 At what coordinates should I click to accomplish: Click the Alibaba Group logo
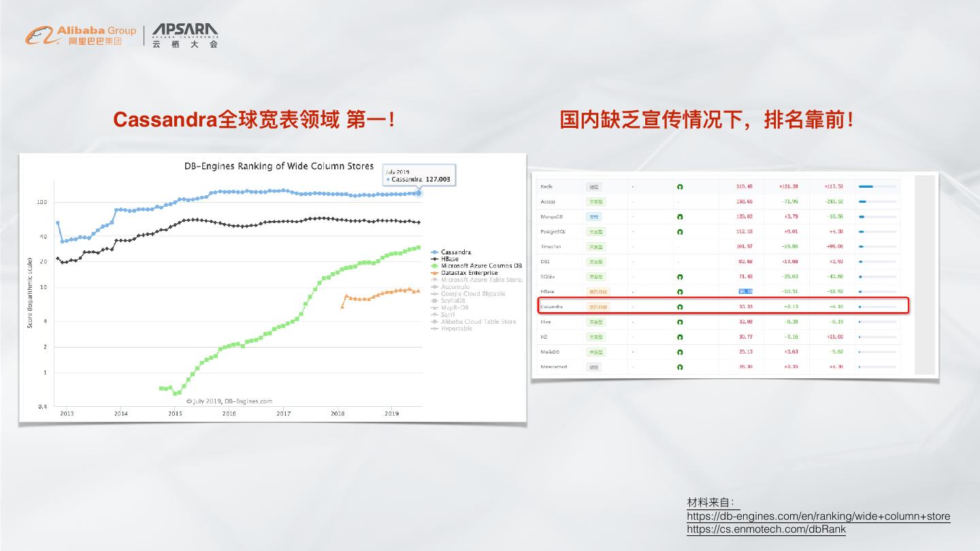coord(80,36)
